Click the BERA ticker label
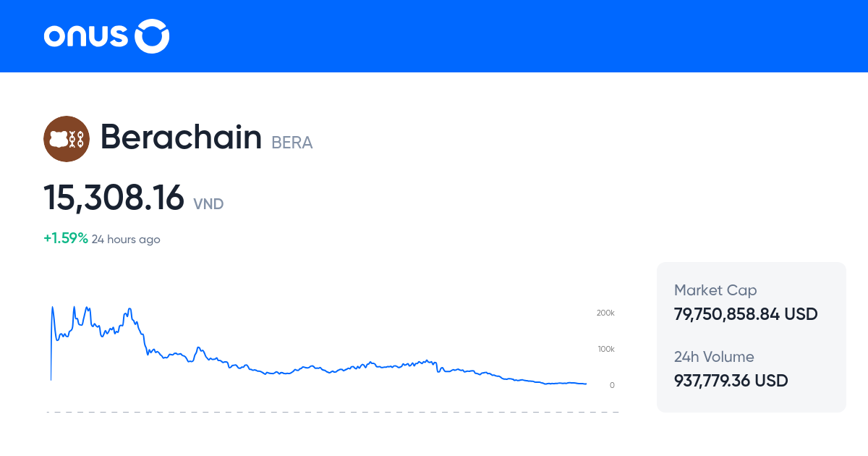Image resolution: width=868 pixels, height=456 pixels. tap(292, 143)
